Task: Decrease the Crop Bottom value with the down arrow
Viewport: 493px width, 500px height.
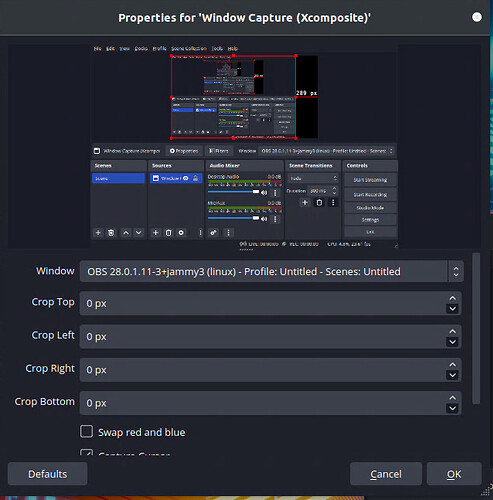Action: coord(452,408)
